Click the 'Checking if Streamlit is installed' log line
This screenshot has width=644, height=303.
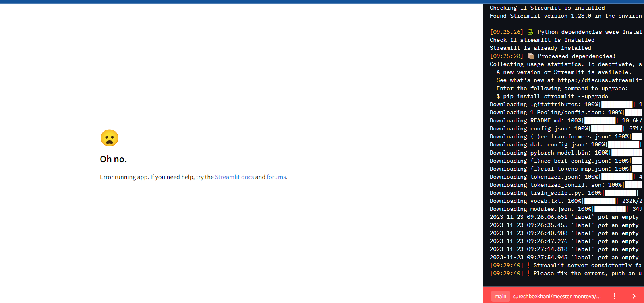point(547,8)
